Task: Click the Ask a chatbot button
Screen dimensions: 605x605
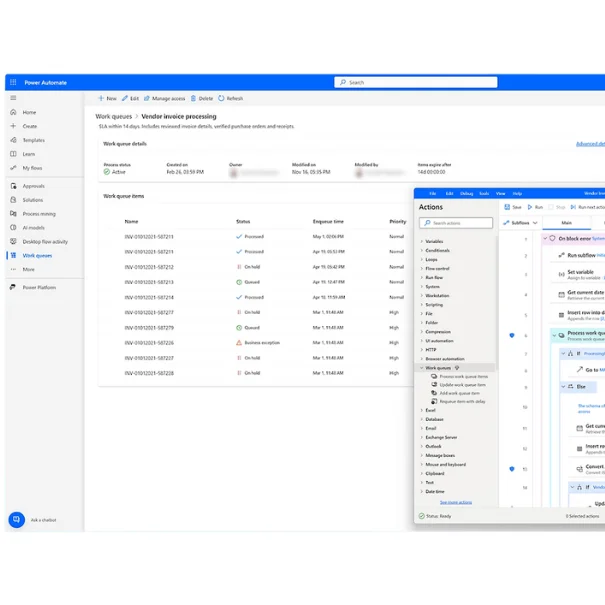Action: (17, 520)
